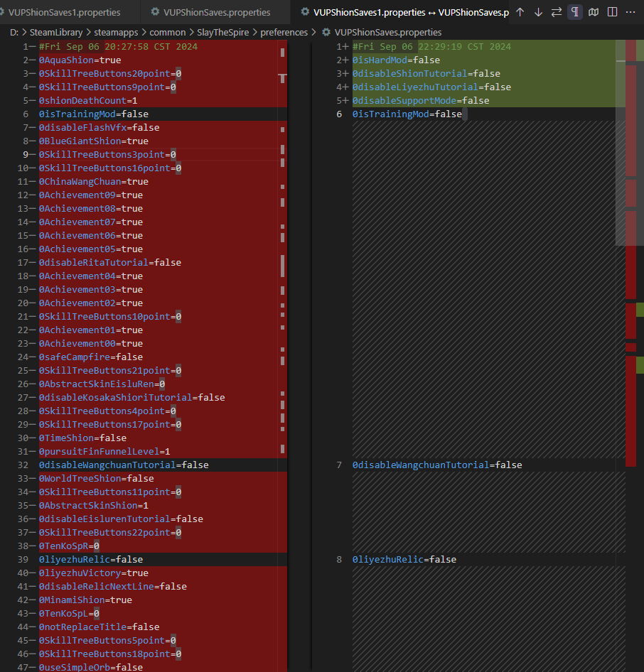Click line '#Fri Sep 06 22:29:19 CST 2024'
644x672 pixels.
tap(431, 47)
